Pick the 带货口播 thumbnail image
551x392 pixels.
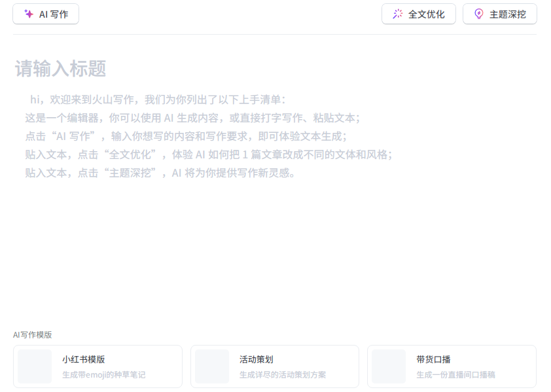[x=389, y=366]
